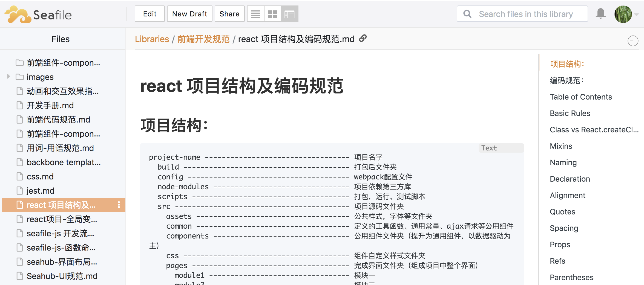The height and width of the screenshot is (285, 644).
Task: Click the Edit button
Action: 150,14
